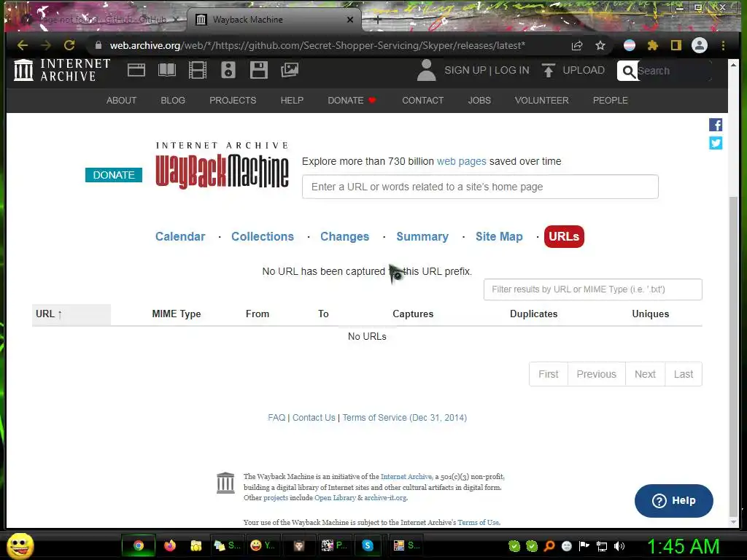Open the CONTACT menu item
The height and width of the screenshot is (560, 747).
(x=422, y=101)
